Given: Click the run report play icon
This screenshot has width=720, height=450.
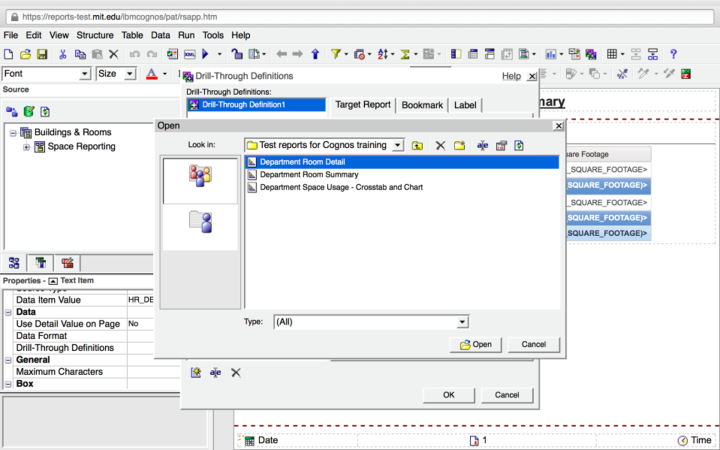Looking at the screenshot, I should tap(206, 54).
